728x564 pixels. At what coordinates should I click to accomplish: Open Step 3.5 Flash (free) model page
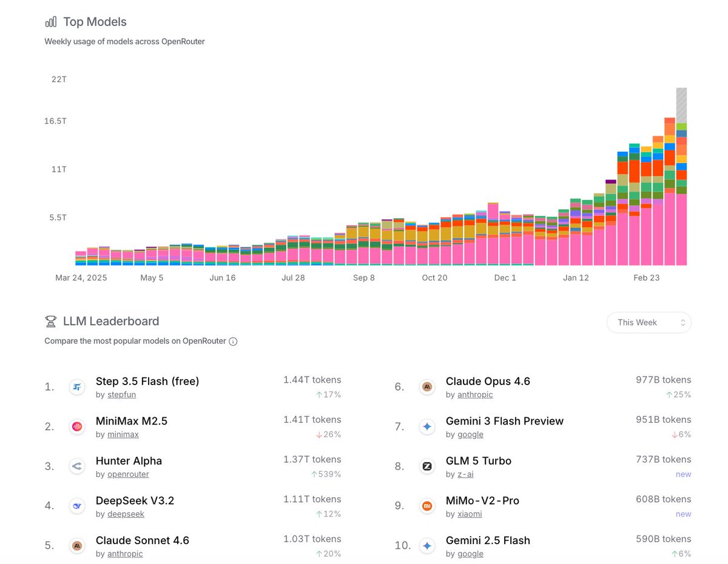tap(147, 381)
